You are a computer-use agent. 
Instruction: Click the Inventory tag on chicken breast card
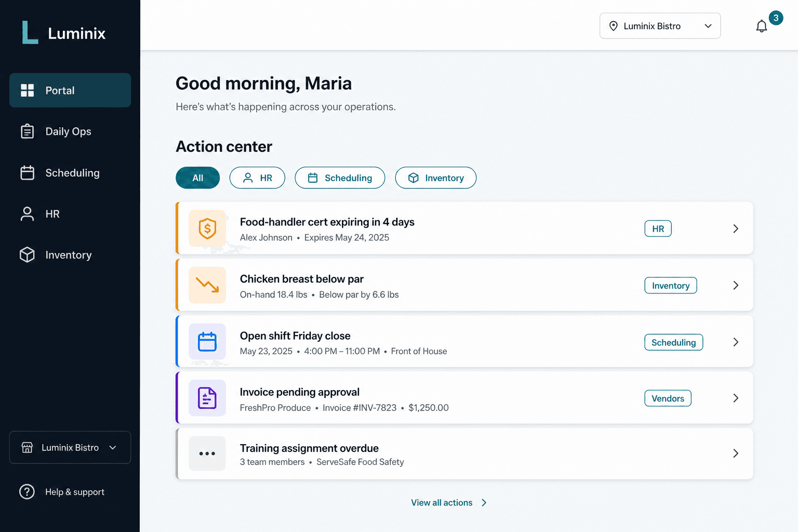click(671, 285)
